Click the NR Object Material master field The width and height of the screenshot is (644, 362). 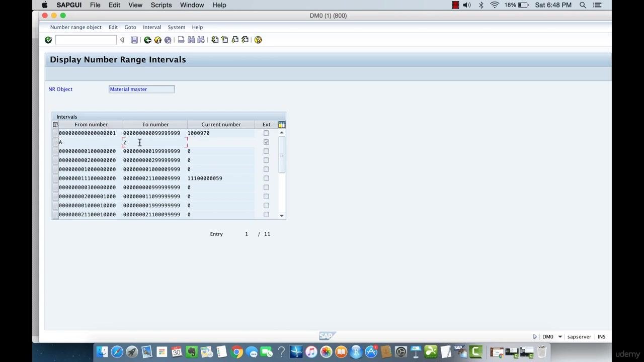141,89
